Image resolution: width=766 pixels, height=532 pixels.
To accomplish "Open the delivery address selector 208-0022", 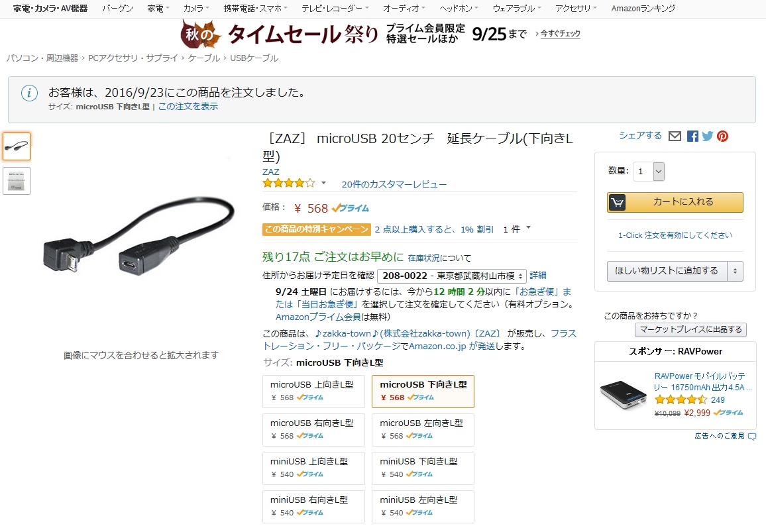I will tap(452, 276).
